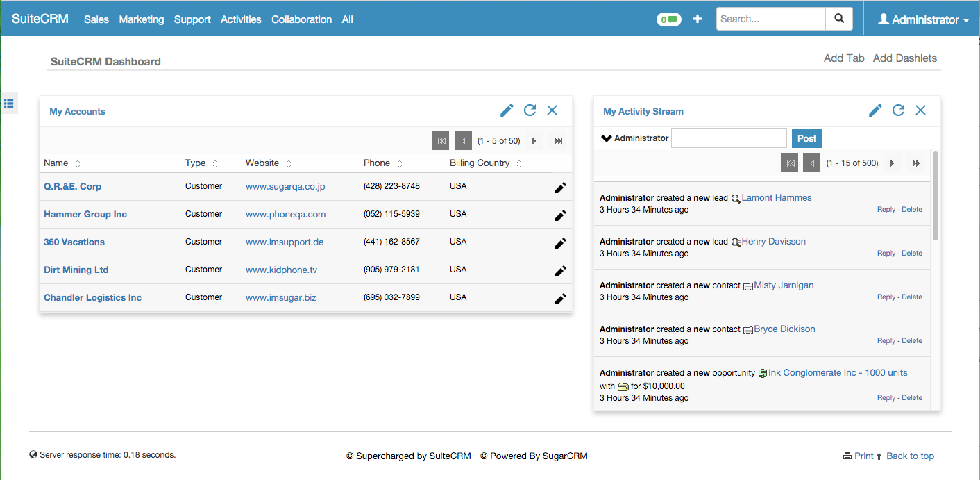
Task: Click the activity stream post text field
Action: (x=729, y=138)
